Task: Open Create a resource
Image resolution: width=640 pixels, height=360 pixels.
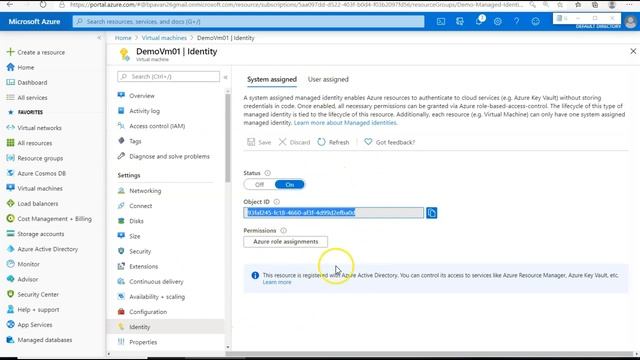Action: (36, 52)
